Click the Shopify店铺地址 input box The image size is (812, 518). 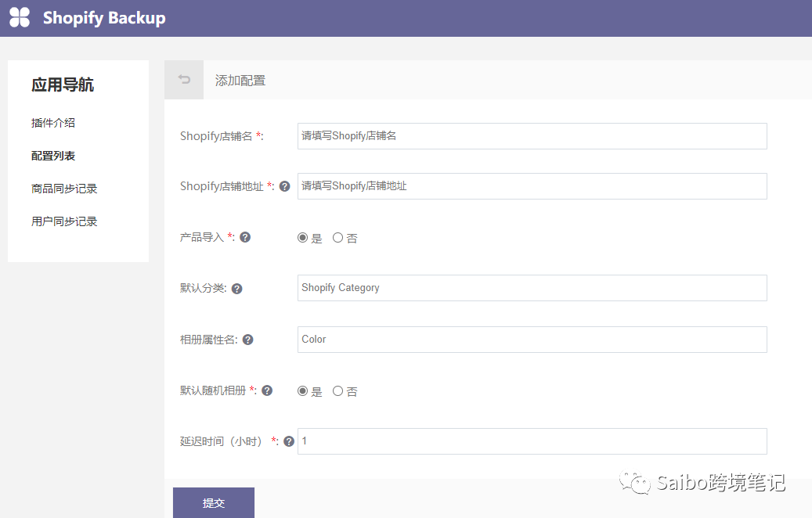531,185
